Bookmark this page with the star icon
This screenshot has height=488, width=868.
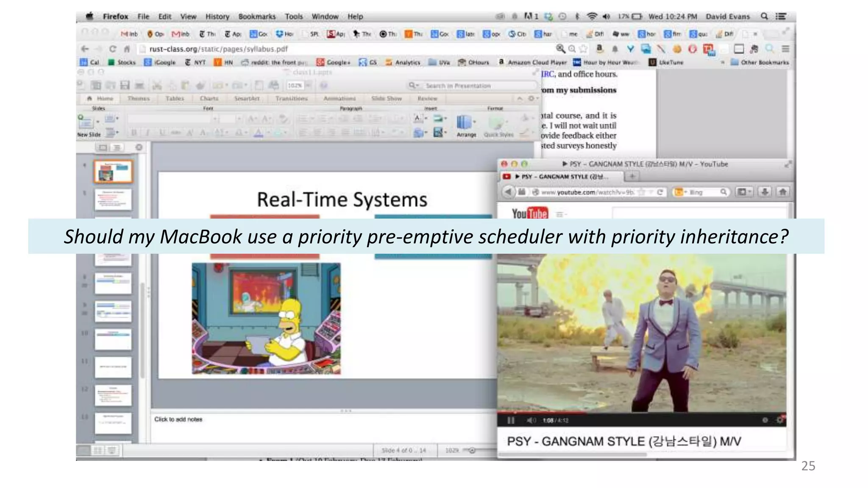pos(584,49)
